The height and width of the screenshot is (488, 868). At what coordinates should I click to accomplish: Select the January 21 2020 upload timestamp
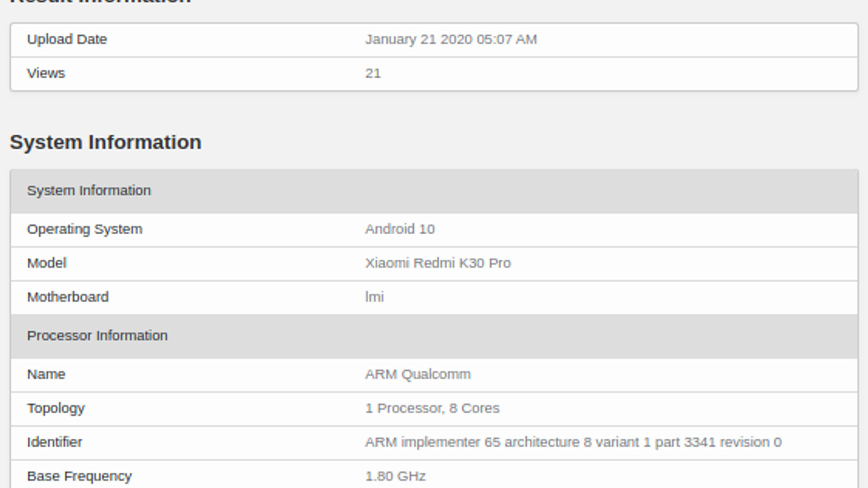point(451,40)
